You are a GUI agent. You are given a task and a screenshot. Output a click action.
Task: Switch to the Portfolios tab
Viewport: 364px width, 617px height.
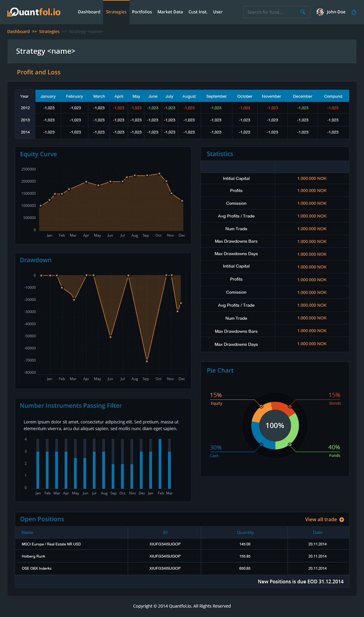(141, 12)
